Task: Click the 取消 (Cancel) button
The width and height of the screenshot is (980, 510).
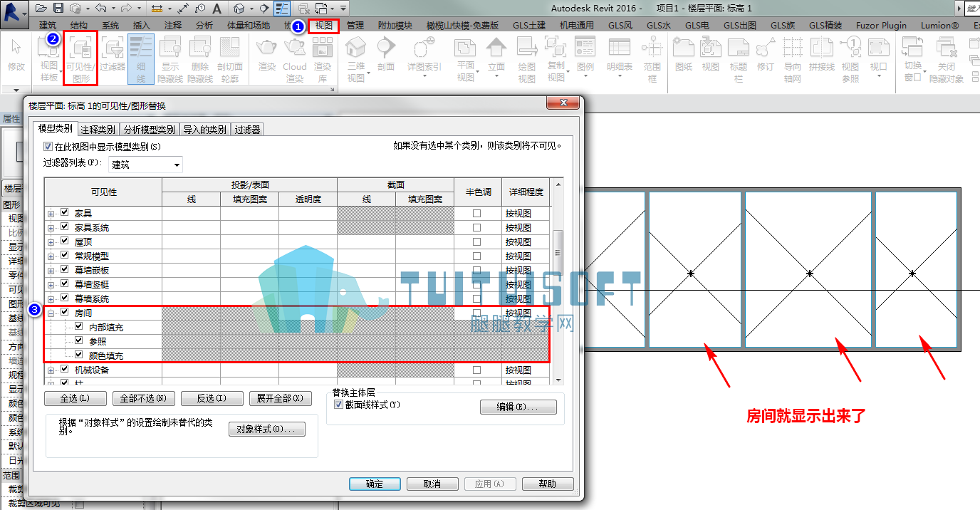Action: [x=432, y=484]
